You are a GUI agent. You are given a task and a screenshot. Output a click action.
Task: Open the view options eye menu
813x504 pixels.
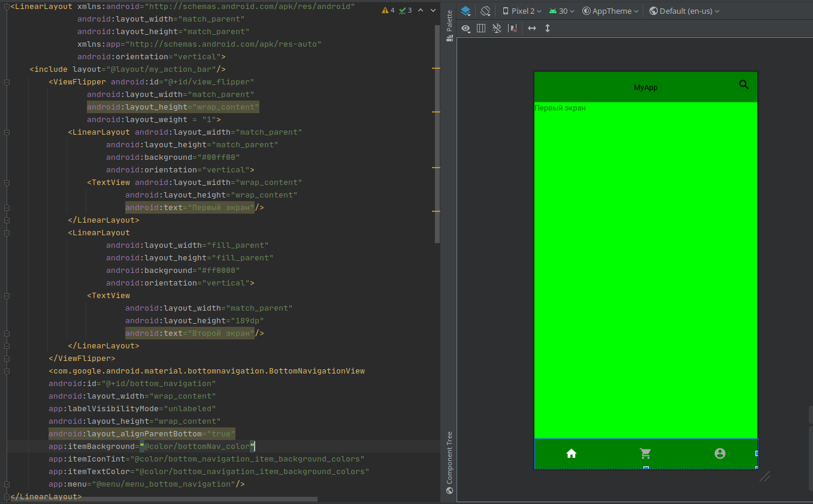pos(466,28)
